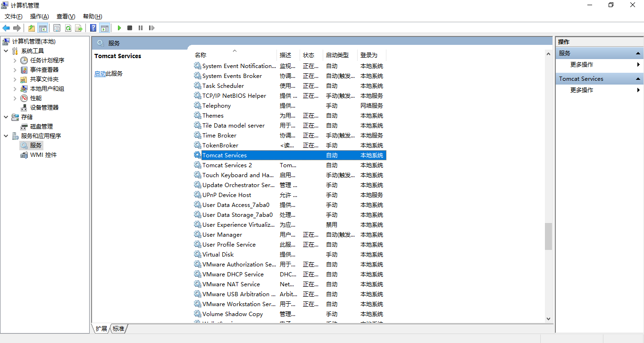
Task: Switch to the 扩展 tab
Action: [101, 328]
